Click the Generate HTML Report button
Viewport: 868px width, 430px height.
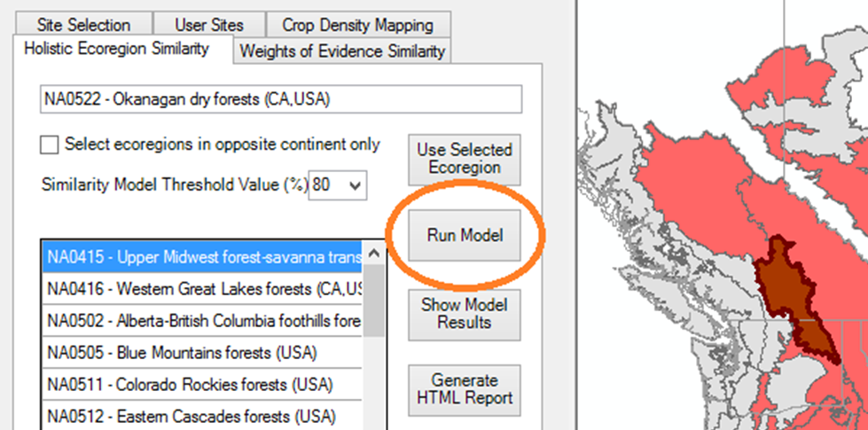(465, 389)
